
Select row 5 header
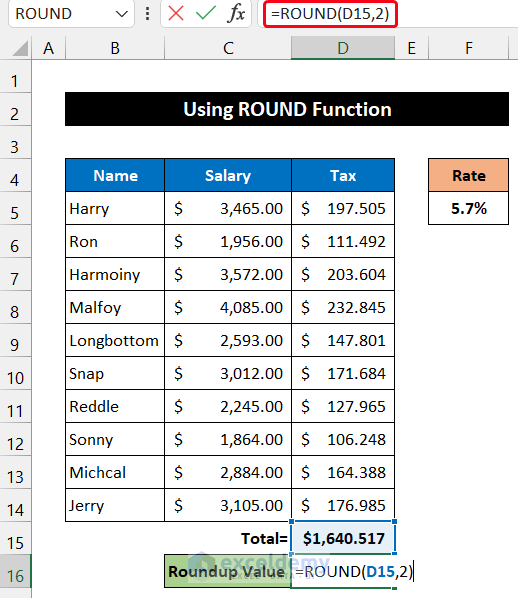point(15,209)
